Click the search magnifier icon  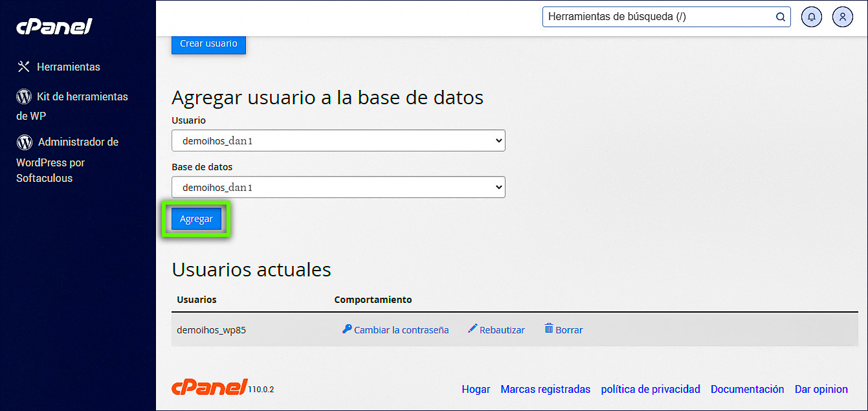[780, 17]
